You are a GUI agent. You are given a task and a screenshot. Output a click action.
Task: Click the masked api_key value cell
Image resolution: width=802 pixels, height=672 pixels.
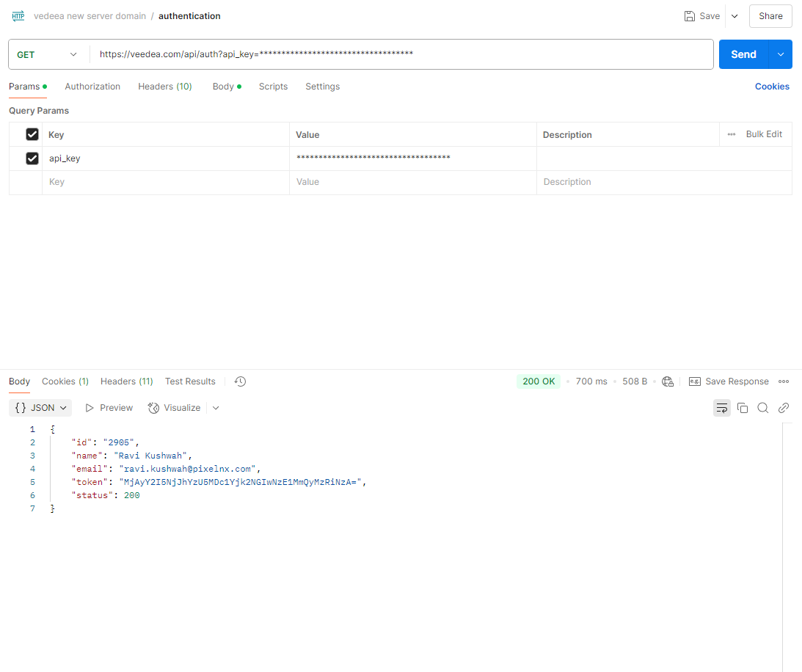coord(413,158)
